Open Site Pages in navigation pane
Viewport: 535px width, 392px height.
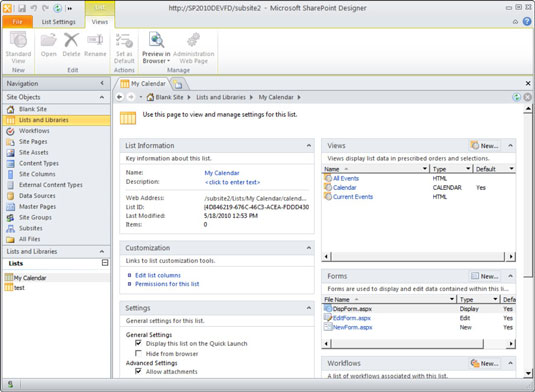[x=33, y=142]
